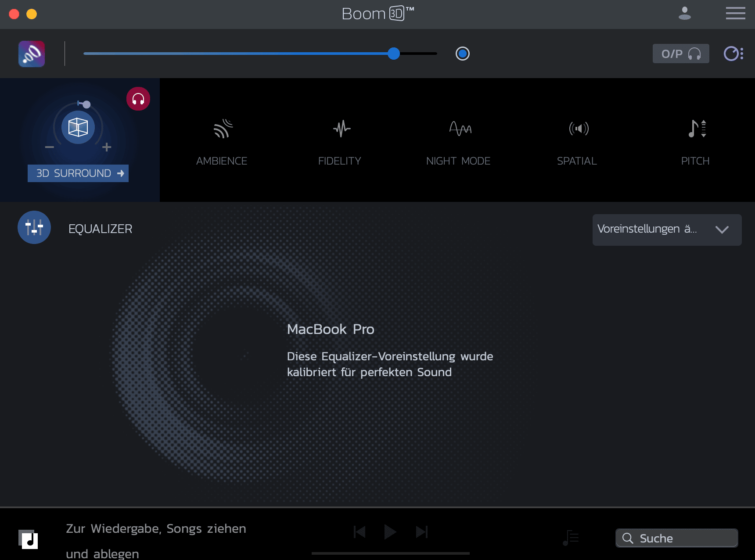This screenshot has width=755, height=560.
Task: Click the main volume slider handle
Action: tap(394, 54)
